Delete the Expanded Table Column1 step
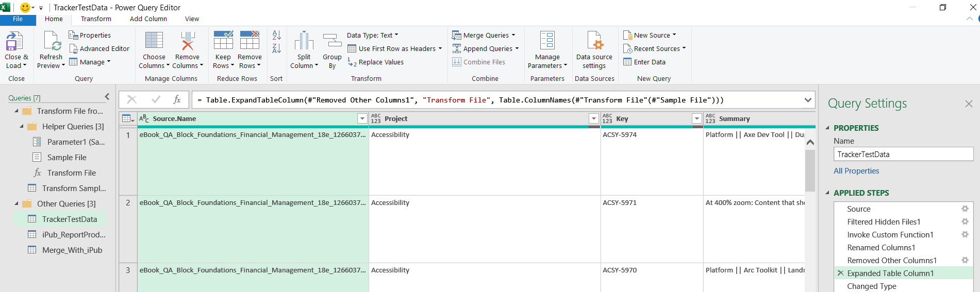Image resolution: width=980 pixels, height=292 pixels. [x=841, y=273]
